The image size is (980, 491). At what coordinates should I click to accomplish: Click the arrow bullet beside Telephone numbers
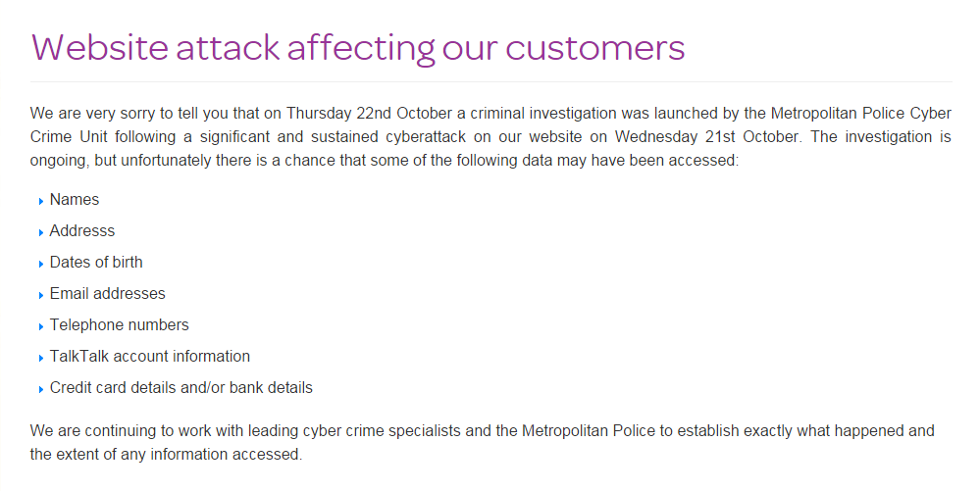[41, 326]
